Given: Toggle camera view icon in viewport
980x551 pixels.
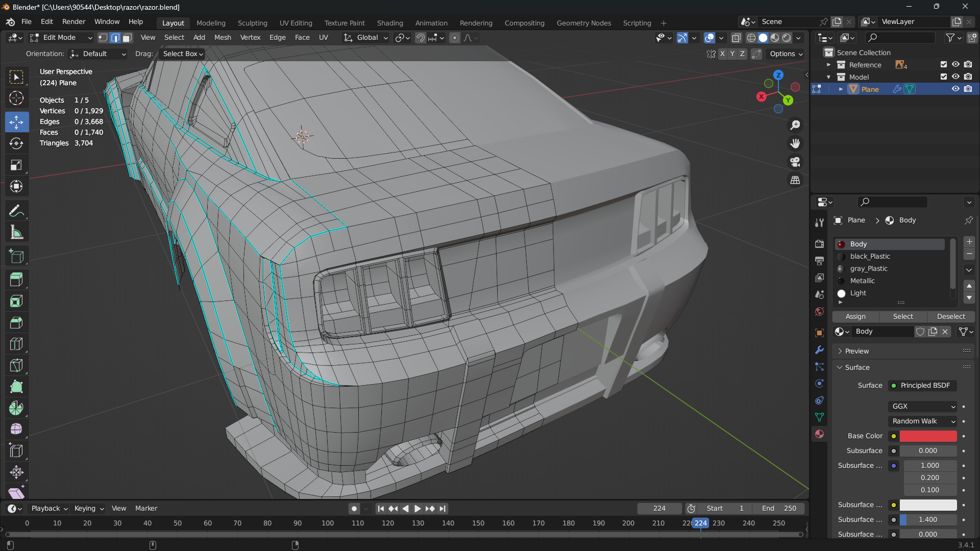Looking at the screenshot, I should pos(795,162).
